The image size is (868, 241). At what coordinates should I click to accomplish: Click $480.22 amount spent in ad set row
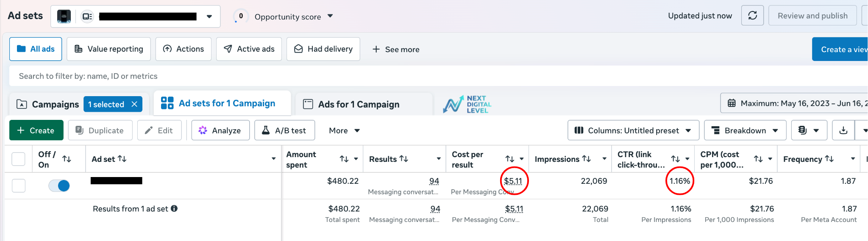[x=343, y=181]
